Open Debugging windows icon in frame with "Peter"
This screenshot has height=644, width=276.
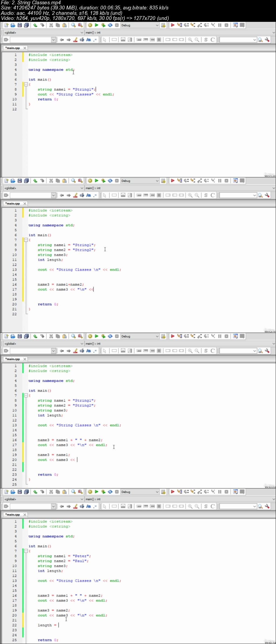click(235, 492)
